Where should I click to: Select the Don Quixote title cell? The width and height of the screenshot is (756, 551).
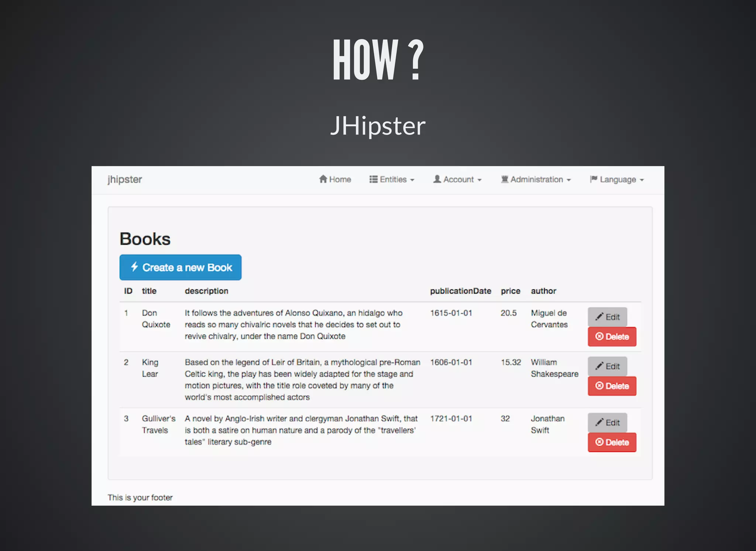[x=156, y=319]
